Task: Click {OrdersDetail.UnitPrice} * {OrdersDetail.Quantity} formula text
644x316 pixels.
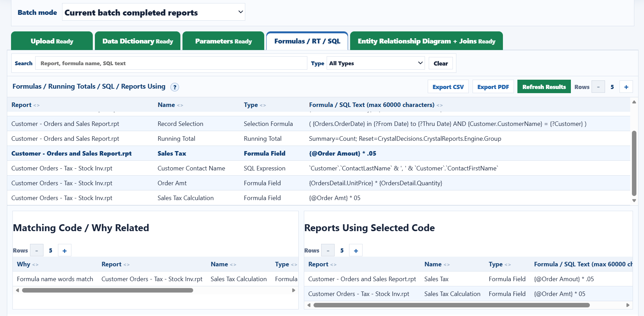Action: 376,183
